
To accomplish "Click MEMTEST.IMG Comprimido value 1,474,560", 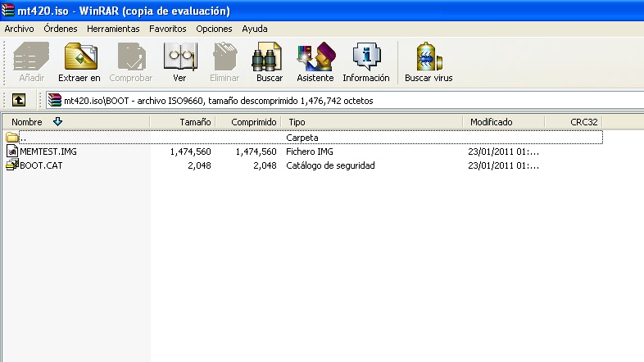I will tap(256, 152).
